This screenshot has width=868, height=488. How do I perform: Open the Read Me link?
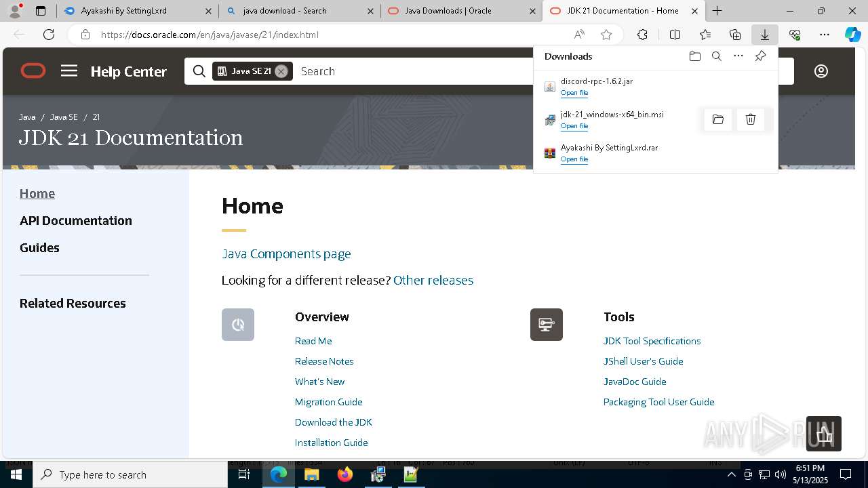[313, 341]
